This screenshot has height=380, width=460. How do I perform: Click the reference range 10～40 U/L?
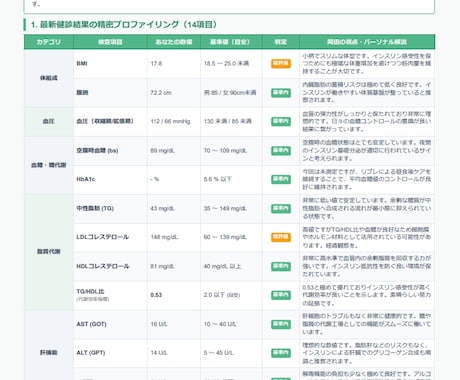pos(220,324)
